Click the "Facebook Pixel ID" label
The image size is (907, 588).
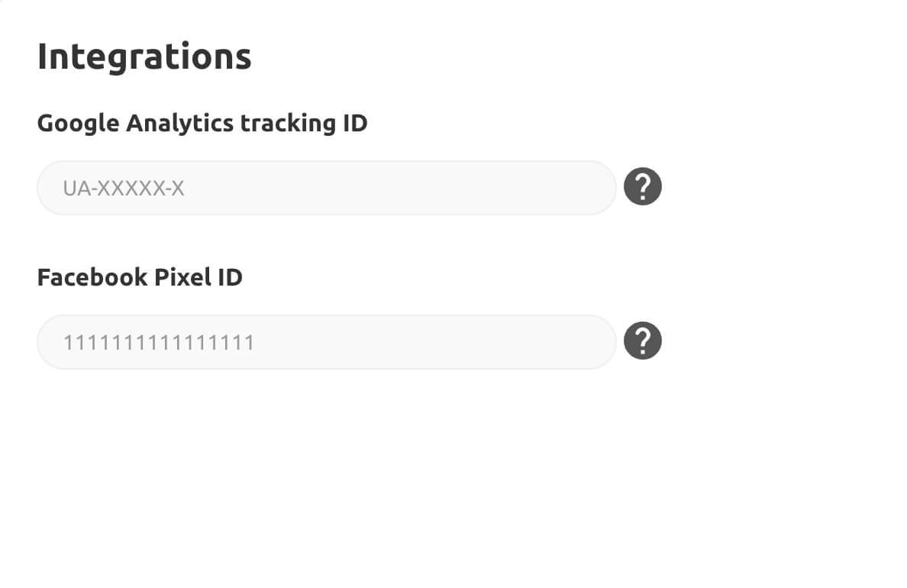tap(140, 277)
